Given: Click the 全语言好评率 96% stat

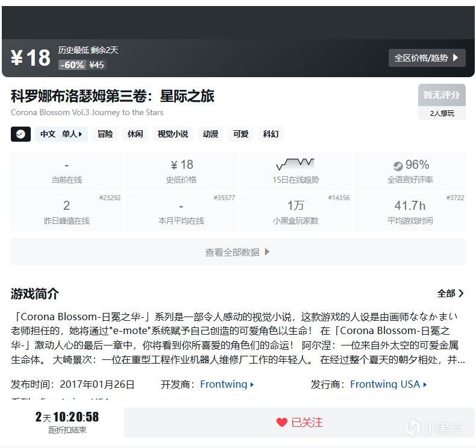Looking at the screenshot, I should pyautogui.click(x=410, y=172).
